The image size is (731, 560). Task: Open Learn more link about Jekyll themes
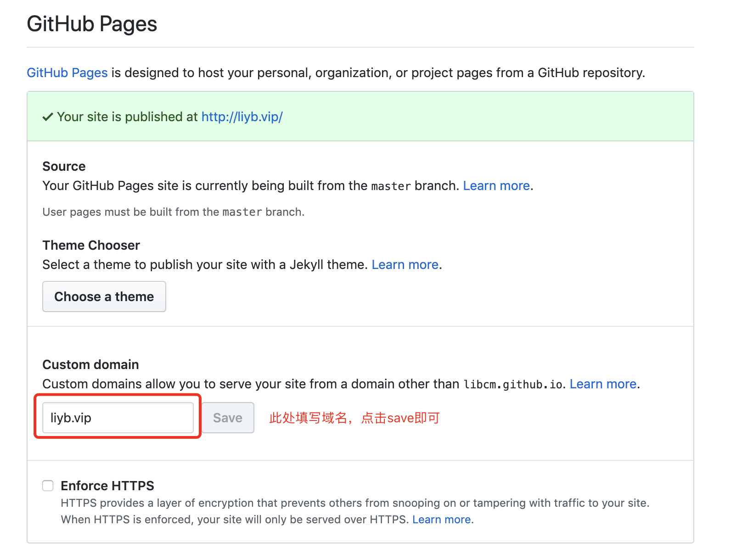click(405, 265)
